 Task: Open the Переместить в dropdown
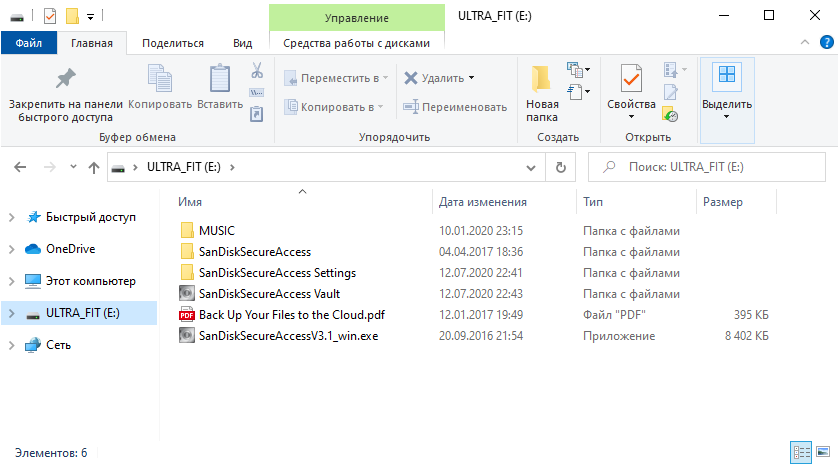coord(336,78)
